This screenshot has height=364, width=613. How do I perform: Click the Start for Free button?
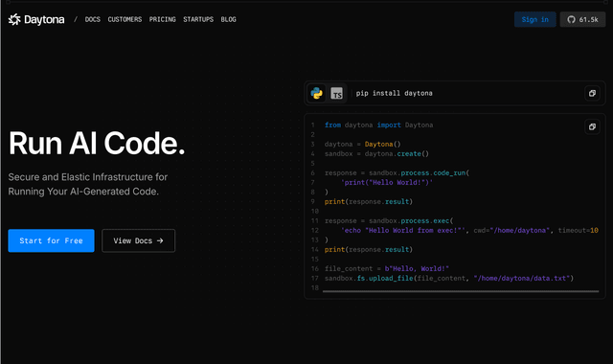51,240
